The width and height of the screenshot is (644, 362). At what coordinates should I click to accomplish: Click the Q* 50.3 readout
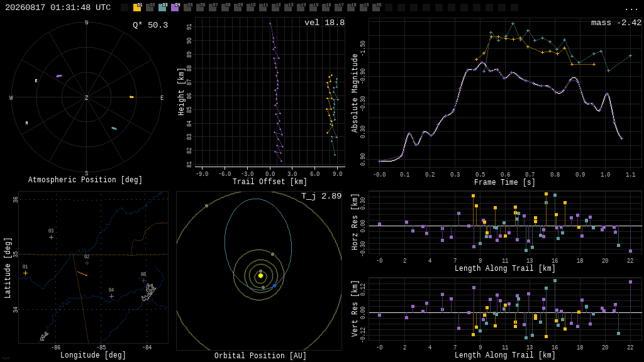point(150,25)
